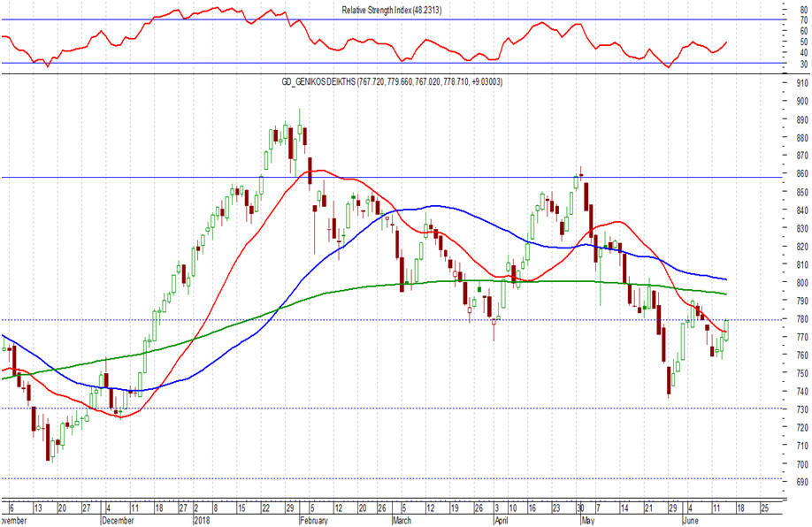812x527 pixels.
Task: Click the 750 price axis label
Action: [x=802, y=373]
